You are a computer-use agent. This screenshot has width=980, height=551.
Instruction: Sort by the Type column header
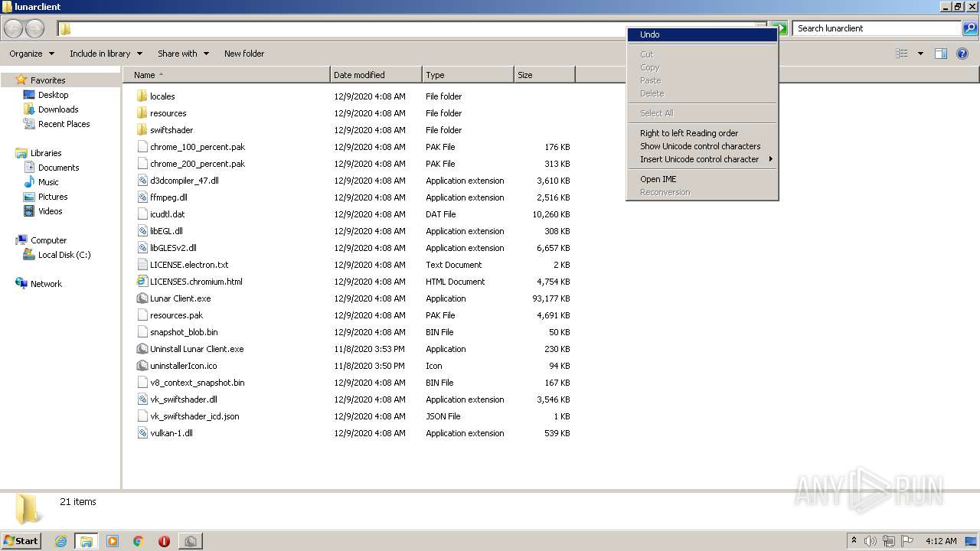click(468, 75)
